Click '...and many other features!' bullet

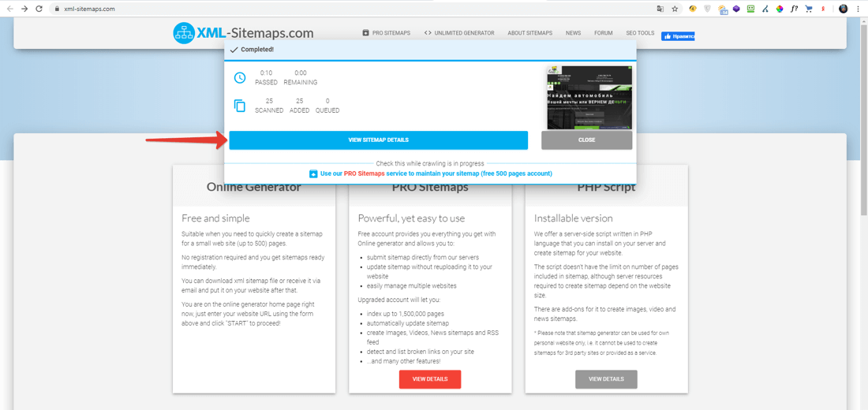point(403,361)
